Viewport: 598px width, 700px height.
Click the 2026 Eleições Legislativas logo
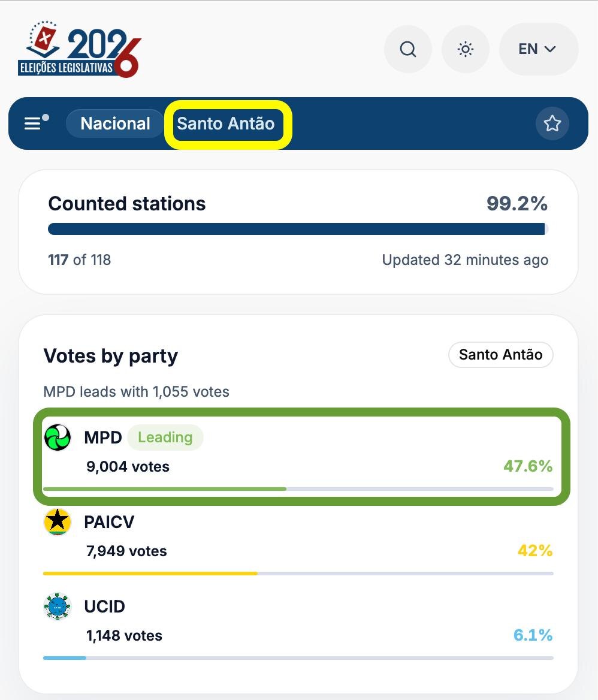[x=80, y=49]
